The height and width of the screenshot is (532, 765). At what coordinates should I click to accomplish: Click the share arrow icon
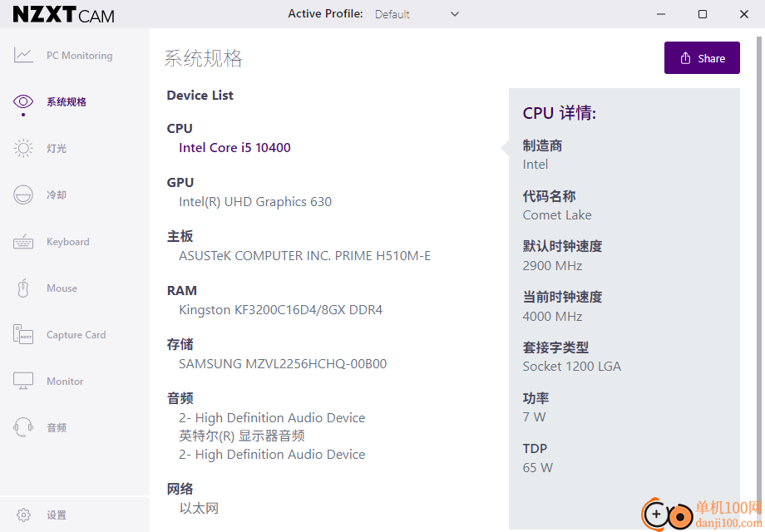(685, 58)
